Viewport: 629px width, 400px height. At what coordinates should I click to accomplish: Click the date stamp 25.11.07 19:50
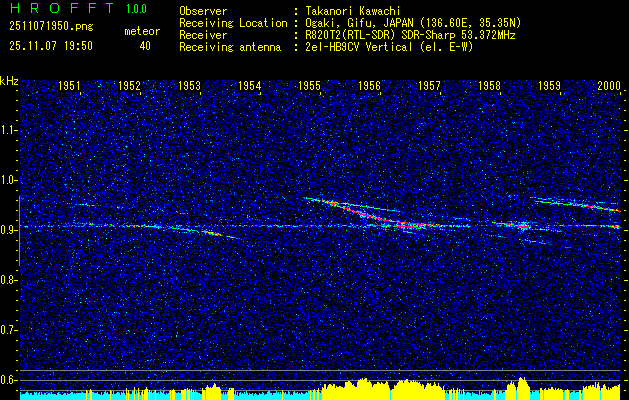pos(51,46)
